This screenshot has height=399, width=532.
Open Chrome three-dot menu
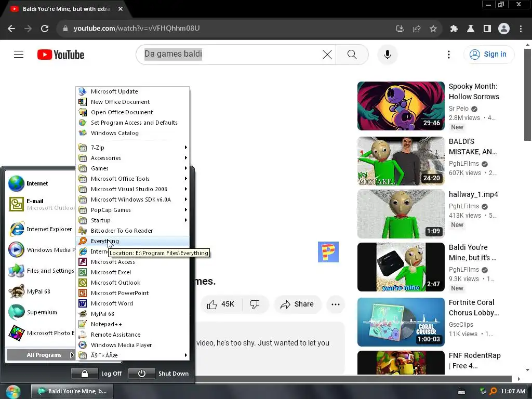click(521, 29)
